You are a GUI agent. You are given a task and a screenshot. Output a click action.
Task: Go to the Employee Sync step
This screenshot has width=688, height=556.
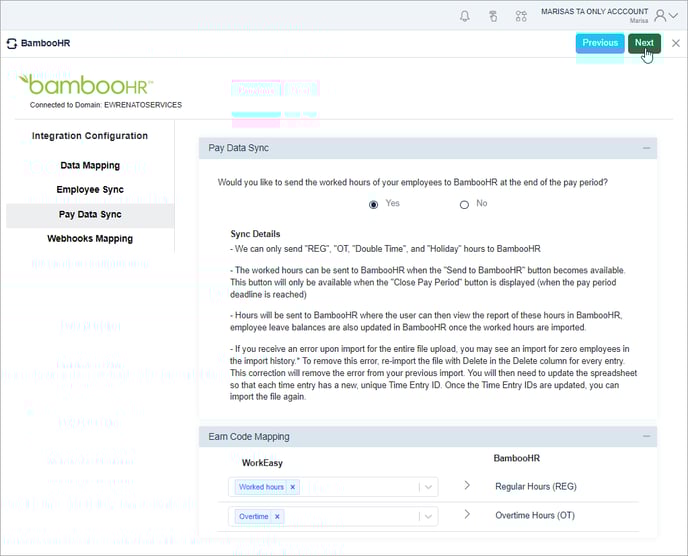[90, 190]
